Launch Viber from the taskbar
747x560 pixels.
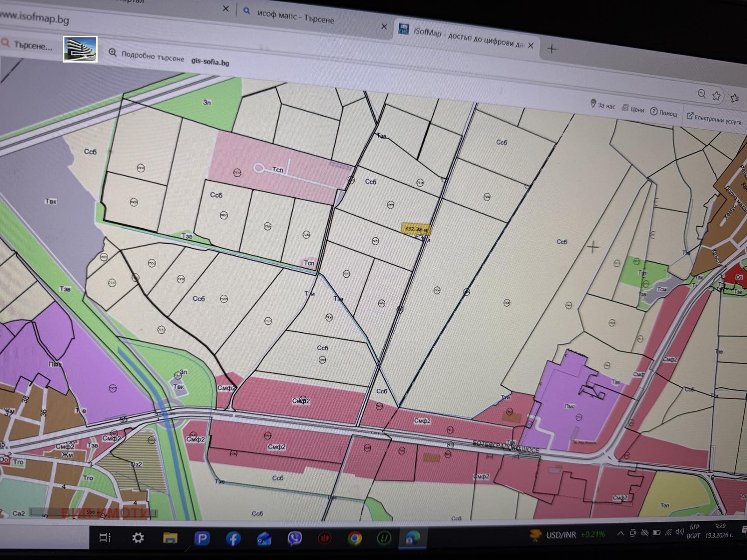coord(296,538)
